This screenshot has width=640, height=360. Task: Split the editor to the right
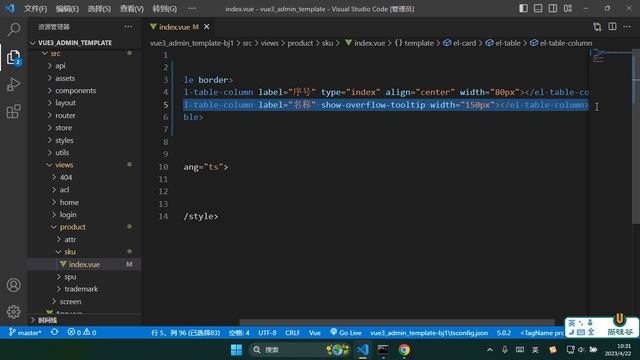click(612, 27)
